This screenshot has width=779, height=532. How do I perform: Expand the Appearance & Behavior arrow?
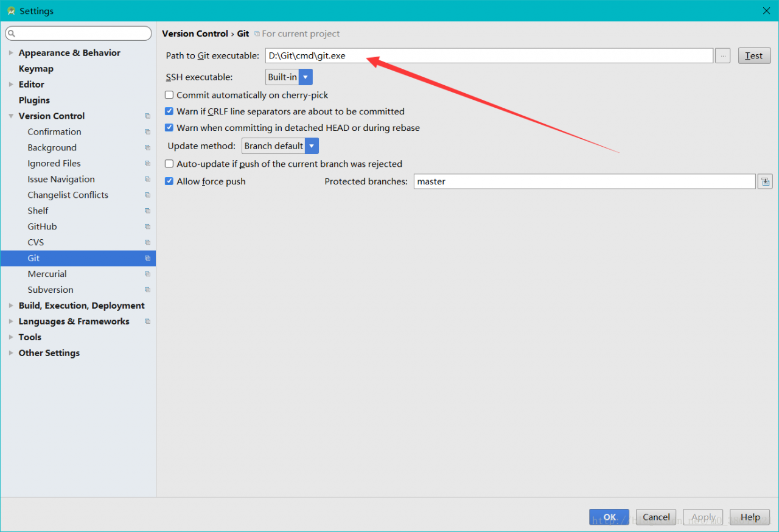tap(11, 53)
